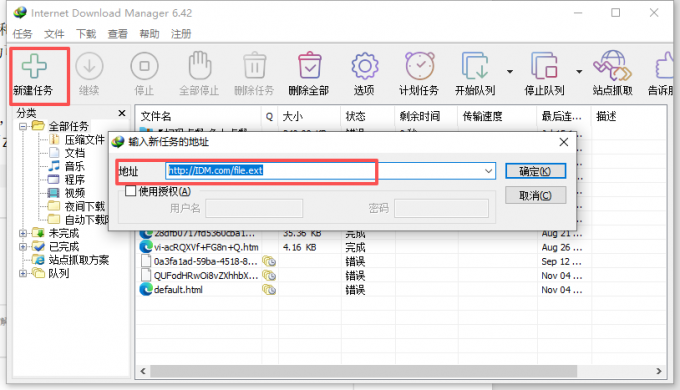
Task: Select 已完成 category
Action: pos(64,247)
